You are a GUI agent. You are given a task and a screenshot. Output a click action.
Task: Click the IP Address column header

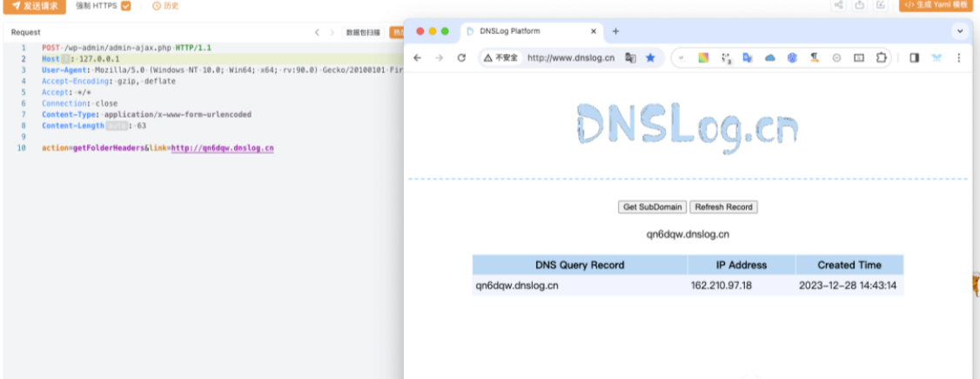click(742, 265)
